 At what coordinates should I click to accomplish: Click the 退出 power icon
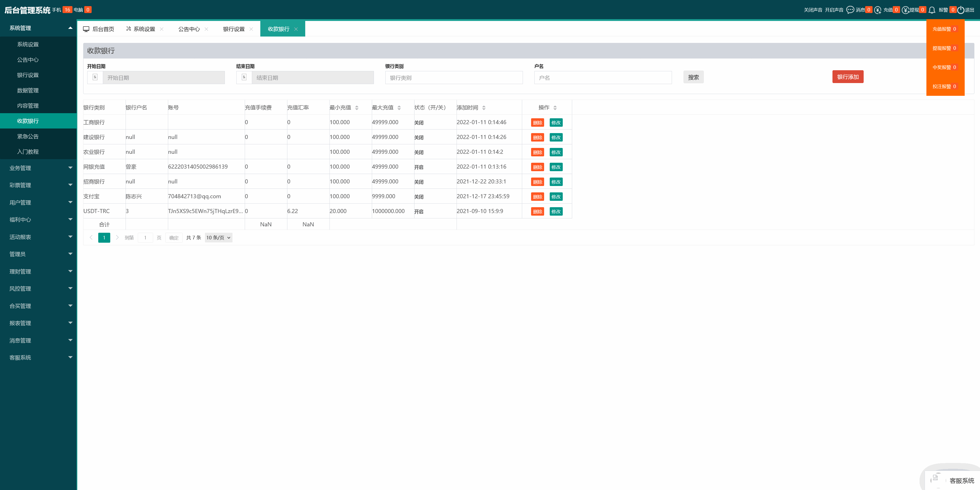coord(961,10)
